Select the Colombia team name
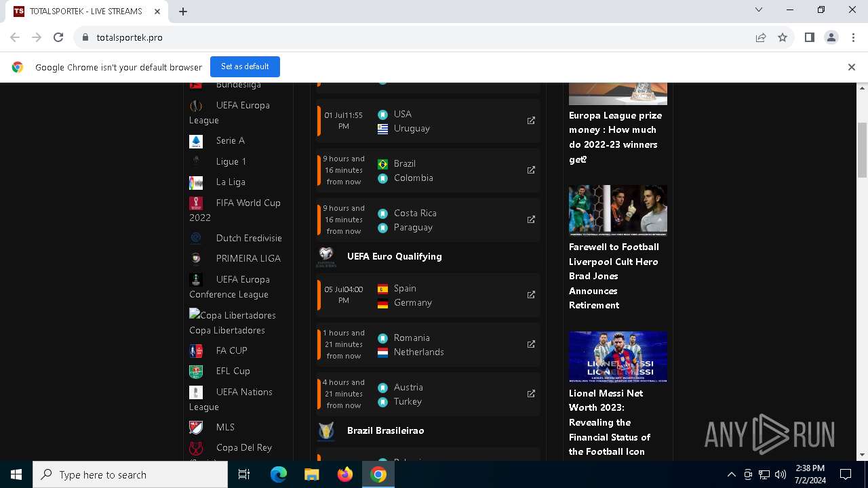 coord(414,178)
